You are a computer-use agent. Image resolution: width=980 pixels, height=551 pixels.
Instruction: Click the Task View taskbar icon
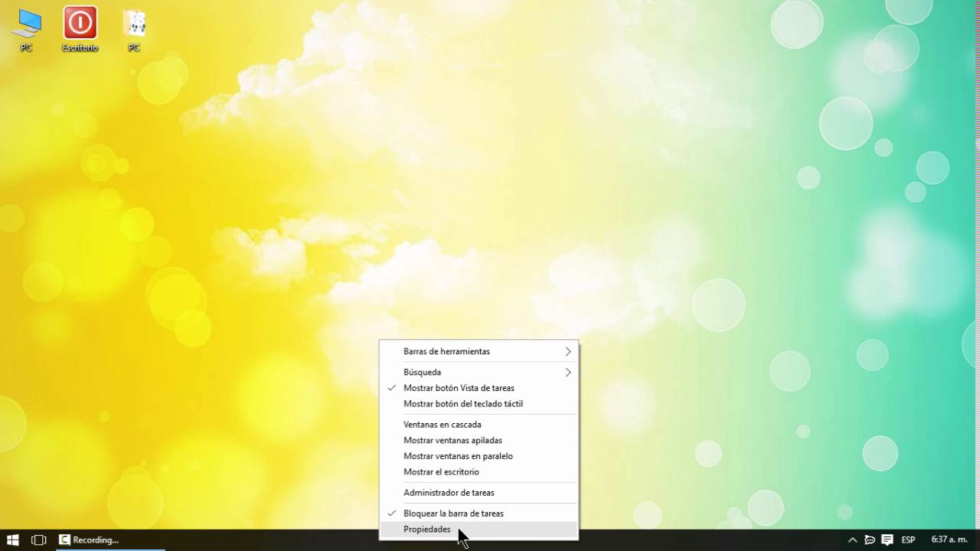click(x=39, y=540)
